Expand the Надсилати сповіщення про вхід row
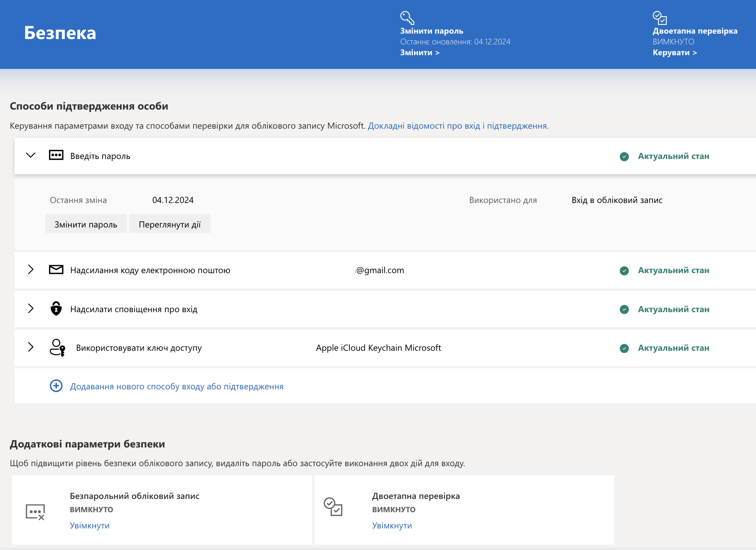 (31, 308)
